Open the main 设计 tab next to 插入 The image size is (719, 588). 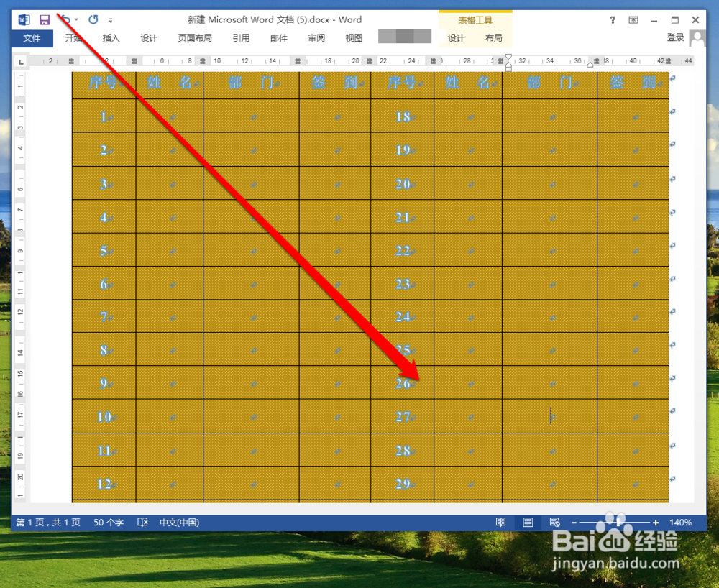coord(149,38)
